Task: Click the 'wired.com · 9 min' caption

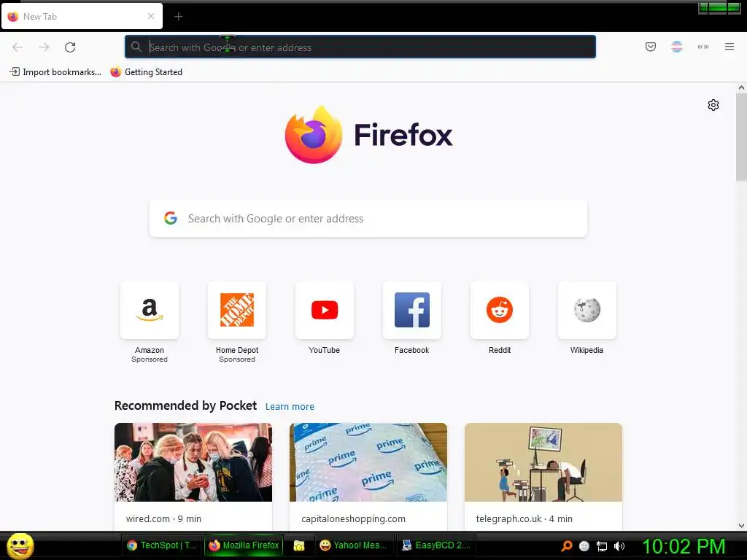Action: click(x=163, y=518)
